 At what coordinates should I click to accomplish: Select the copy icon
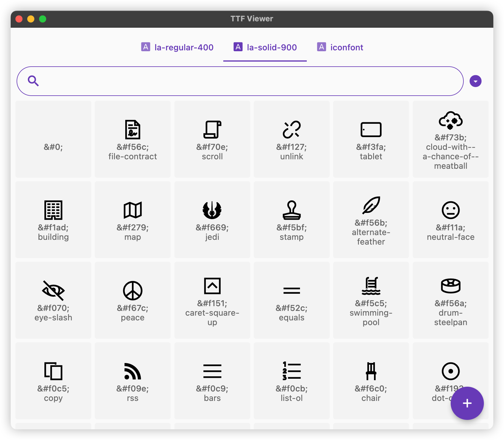[x=53, y=371]
